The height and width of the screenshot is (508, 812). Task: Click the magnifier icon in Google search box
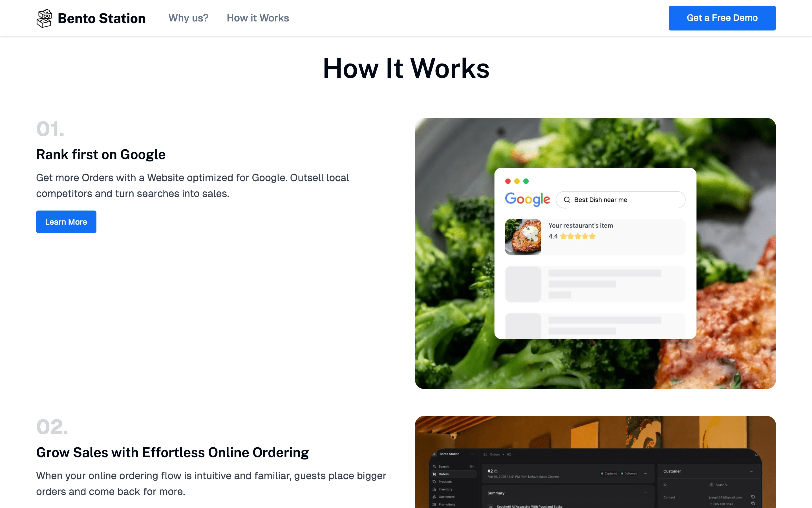click(567, 200)
